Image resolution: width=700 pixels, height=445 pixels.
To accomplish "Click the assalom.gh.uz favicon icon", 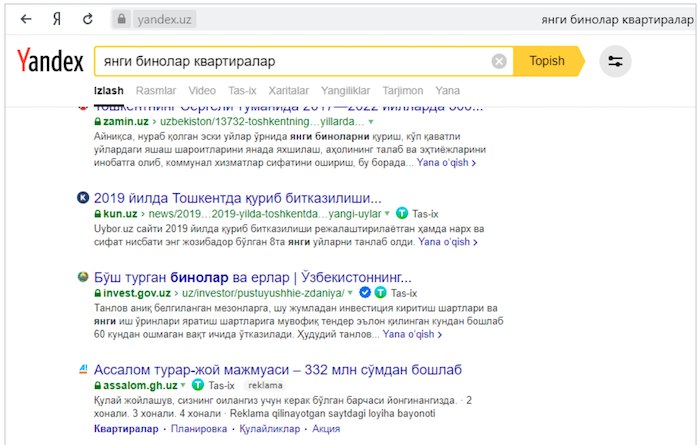I will (x=83, y=369).
